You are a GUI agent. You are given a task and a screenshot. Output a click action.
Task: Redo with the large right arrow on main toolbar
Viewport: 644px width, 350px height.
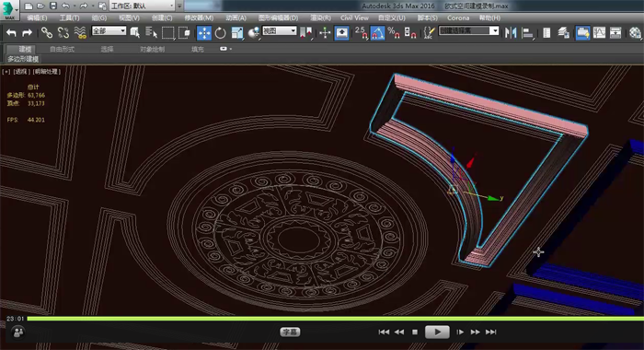coord(27,32)
